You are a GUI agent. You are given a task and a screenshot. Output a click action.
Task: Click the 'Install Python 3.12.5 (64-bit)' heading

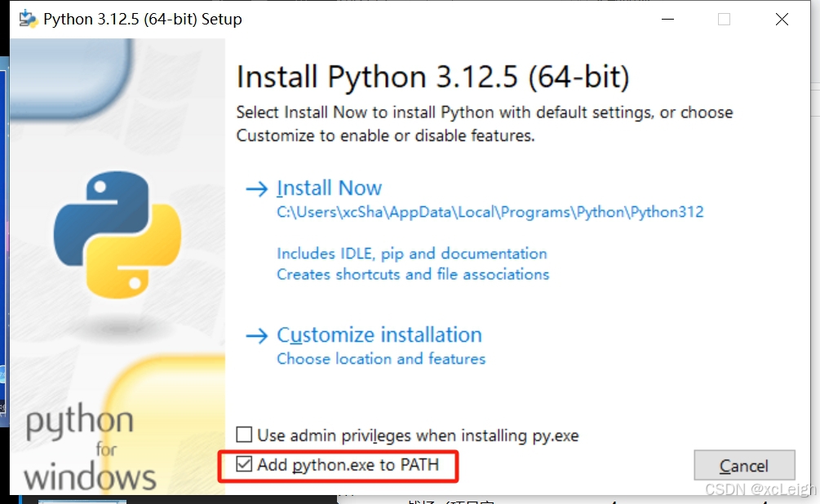[432, 77]
